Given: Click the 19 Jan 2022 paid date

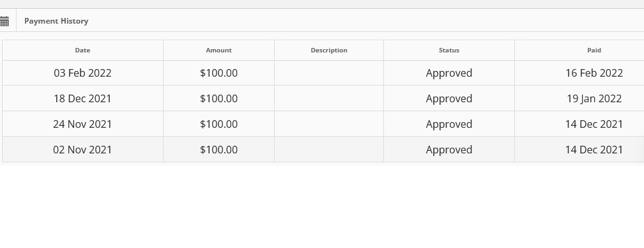Looking at the screenshot, I should tap(594, 98).
